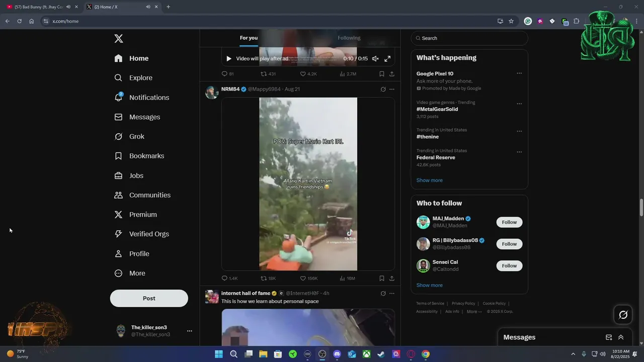The height and width of the screenshot is (362, 644).
Task: Switch to the Bad Bunny YouTube tab
Action: point(39,7)
